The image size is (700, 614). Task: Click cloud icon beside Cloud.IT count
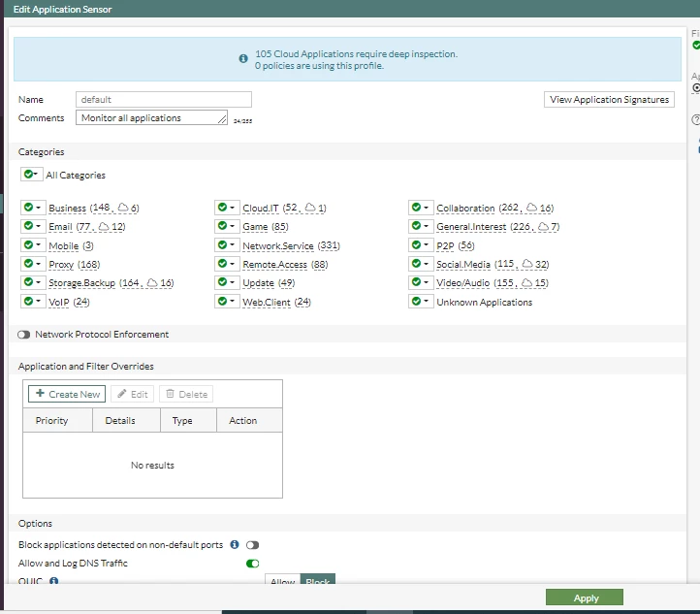click(310, 208)
